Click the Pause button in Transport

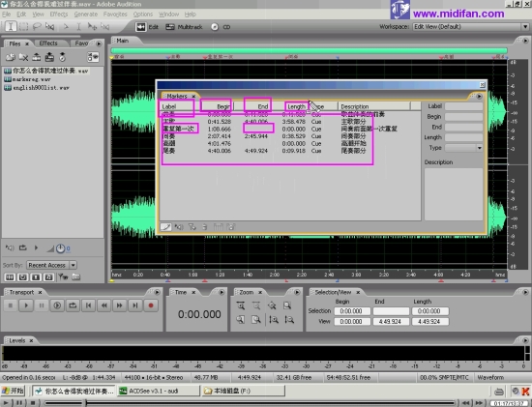pyautogui.click(x=42, y=305)
